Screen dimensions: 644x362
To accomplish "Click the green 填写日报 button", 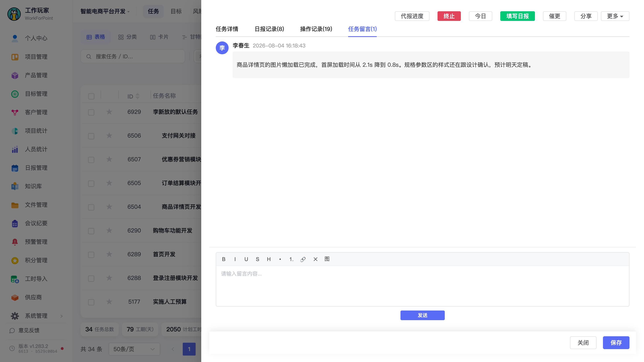I will click(x=517, y=16).
